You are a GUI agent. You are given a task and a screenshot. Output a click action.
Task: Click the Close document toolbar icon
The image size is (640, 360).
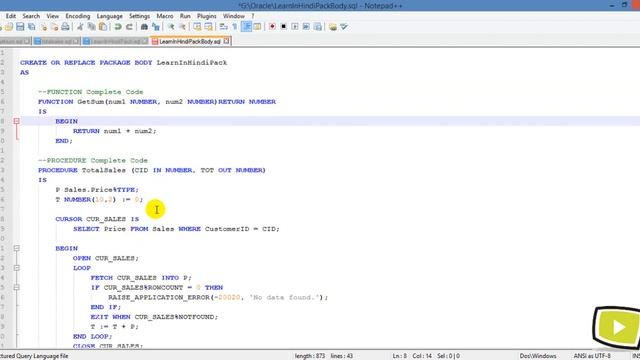point(43,27)
